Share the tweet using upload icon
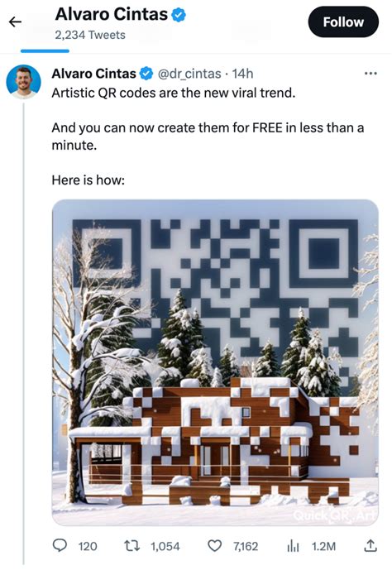The width and height of the screenshot is (392, 570). click(x=370, y=545)
